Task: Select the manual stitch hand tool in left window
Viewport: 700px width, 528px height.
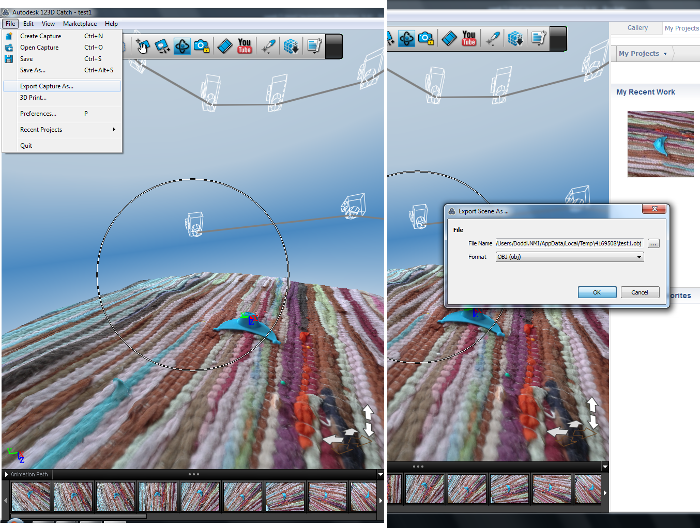Action: [142, 46]
